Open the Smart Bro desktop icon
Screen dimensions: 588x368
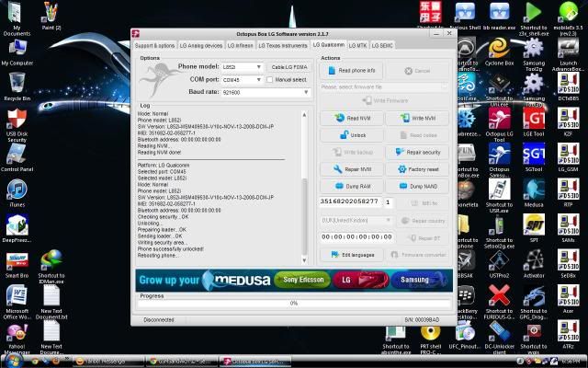coord(17,265)
